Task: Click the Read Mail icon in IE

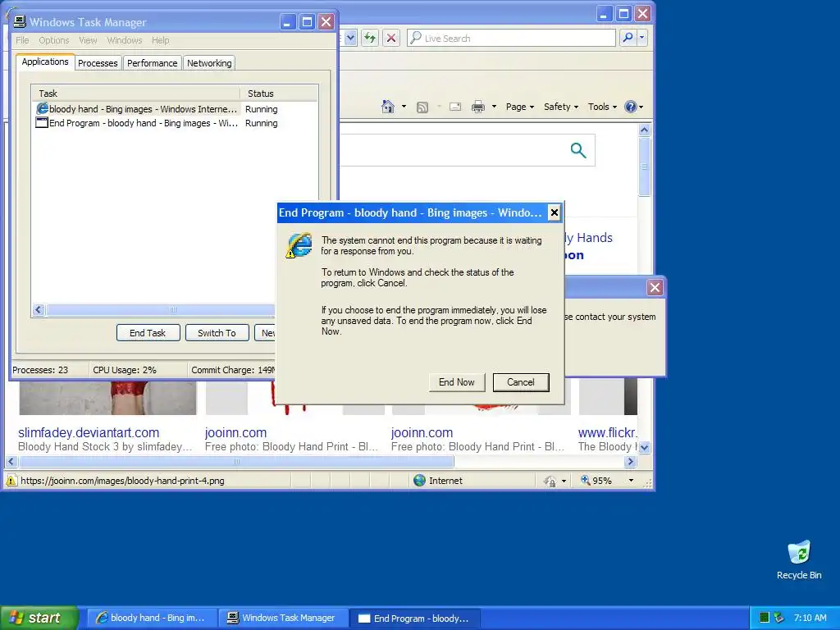Action: coord(455,107)
